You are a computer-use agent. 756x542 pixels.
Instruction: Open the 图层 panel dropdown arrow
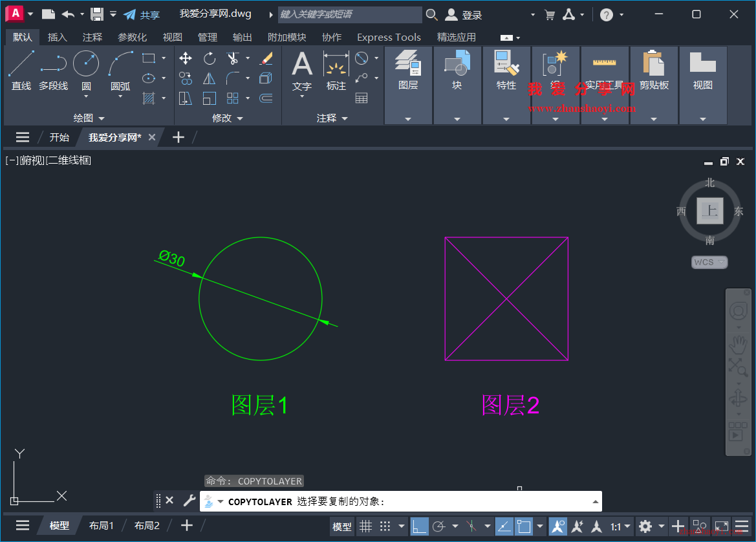[x=408, y=119]
